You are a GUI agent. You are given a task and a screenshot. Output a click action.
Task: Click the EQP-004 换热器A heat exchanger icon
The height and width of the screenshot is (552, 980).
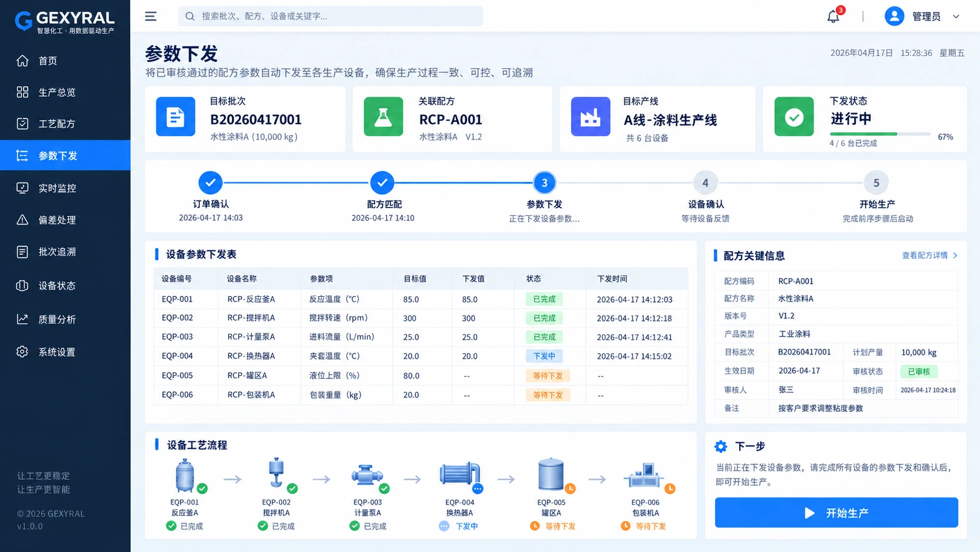point(460,474)
